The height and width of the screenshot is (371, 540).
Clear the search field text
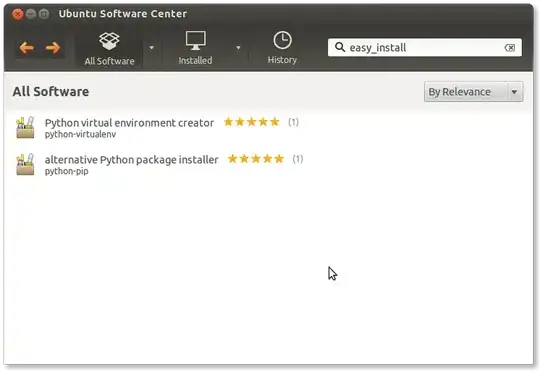click(510, 48)
